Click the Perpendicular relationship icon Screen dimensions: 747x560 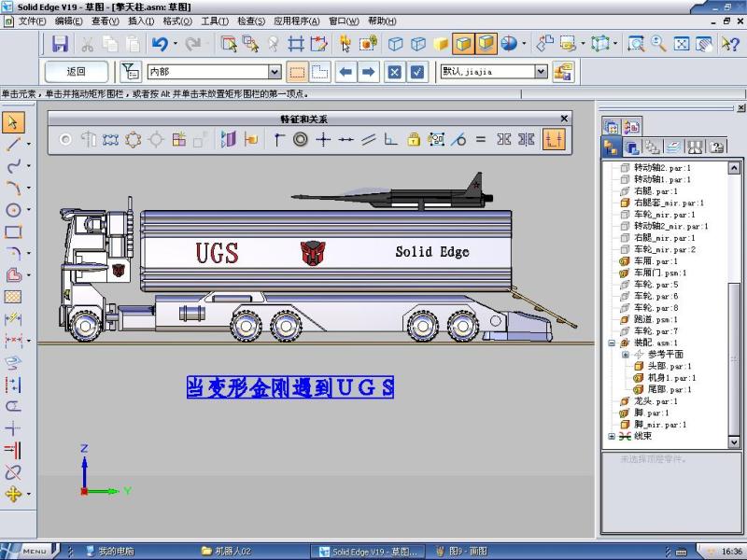pyautogui.click(x=391, y=139)
